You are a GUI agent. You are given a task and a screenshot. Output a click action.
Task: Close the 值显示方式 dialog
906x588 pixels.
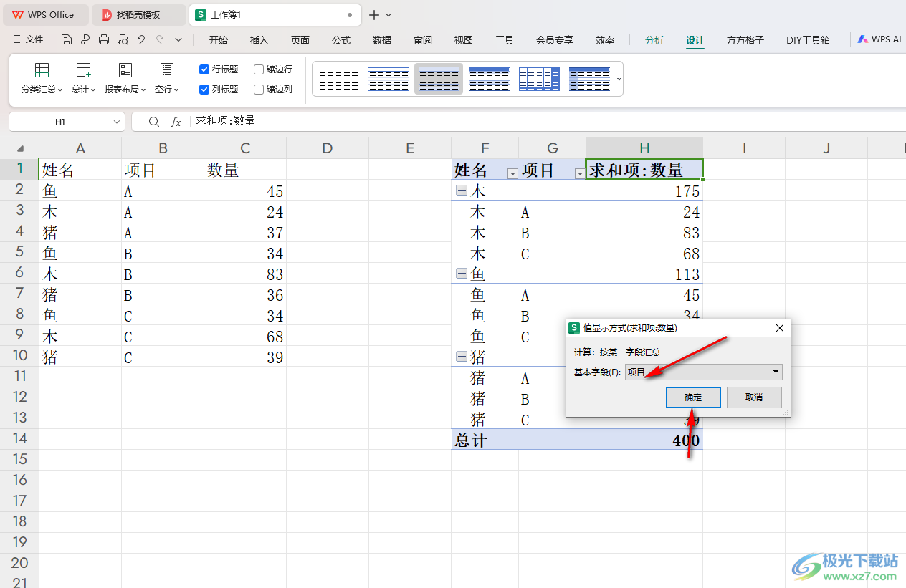[780, 328]
